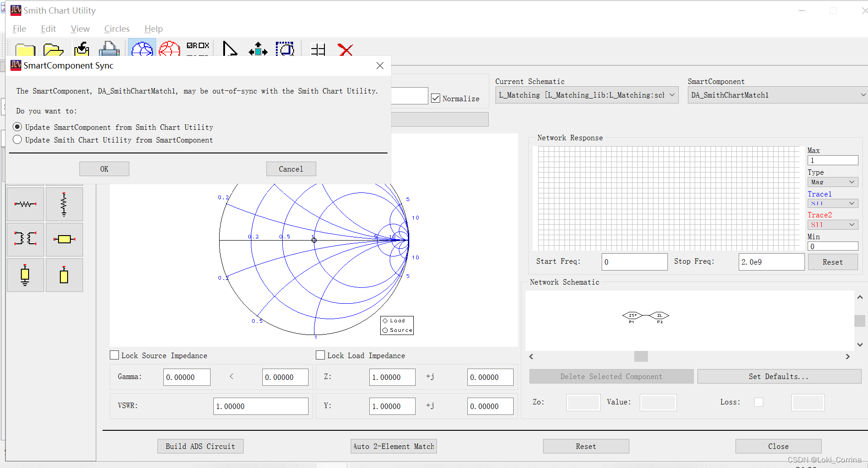This screenshot has width=868, height=468.
Task: Click the bottom Reset button
Action: click(x=586, y=446)
